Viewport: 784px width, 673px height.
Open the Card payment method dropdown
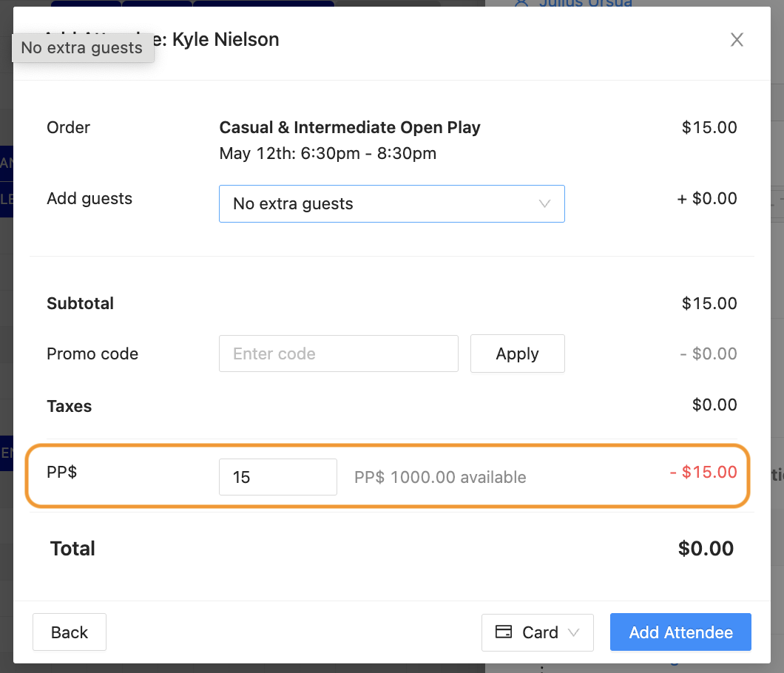click(x=537, y=632)
